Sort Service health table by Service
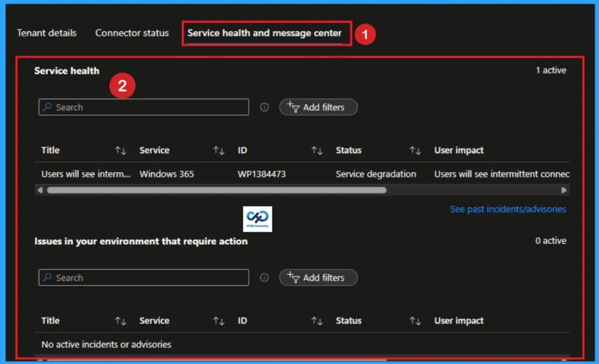Image resolution: width=599 pixels, height=364 pixels. click(x=219, y=150)
